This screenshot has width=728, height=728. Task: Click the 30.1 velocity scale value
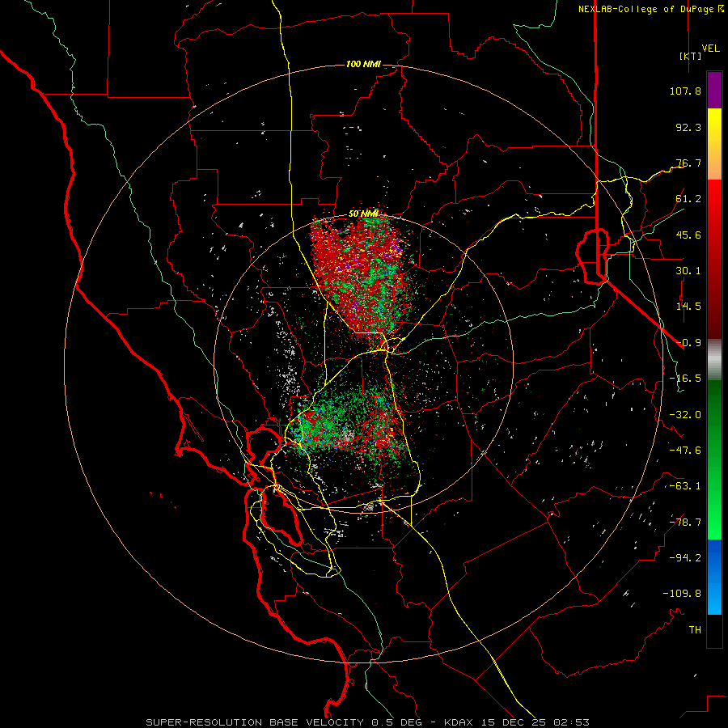(688, 271)
